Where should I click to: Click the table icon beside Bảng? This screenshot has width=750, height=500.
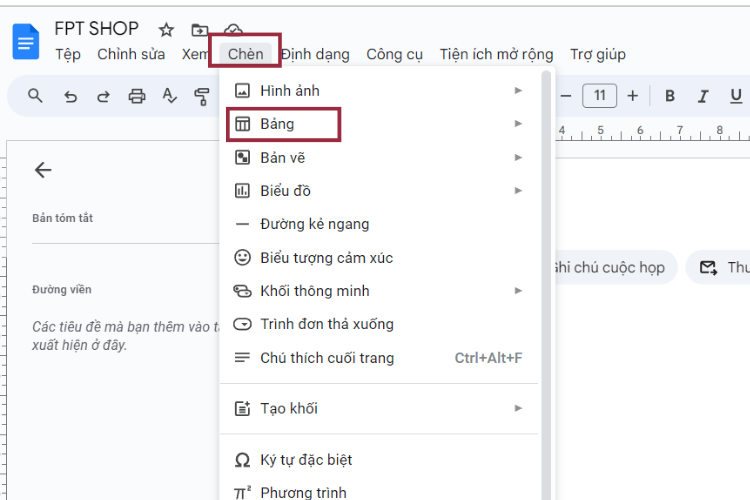coord(242,124)
